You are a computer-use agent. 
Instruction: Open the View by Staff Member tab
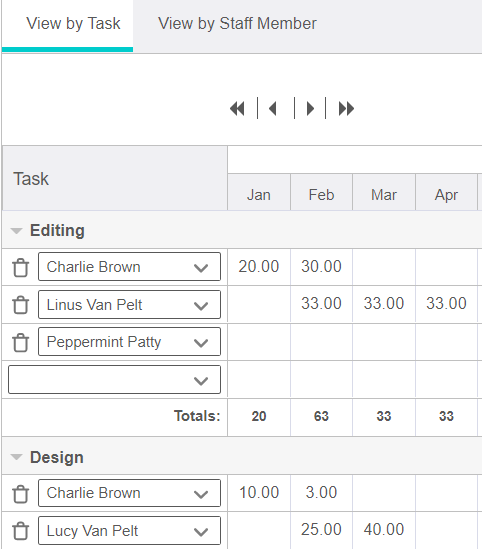(x=237, y=24)
